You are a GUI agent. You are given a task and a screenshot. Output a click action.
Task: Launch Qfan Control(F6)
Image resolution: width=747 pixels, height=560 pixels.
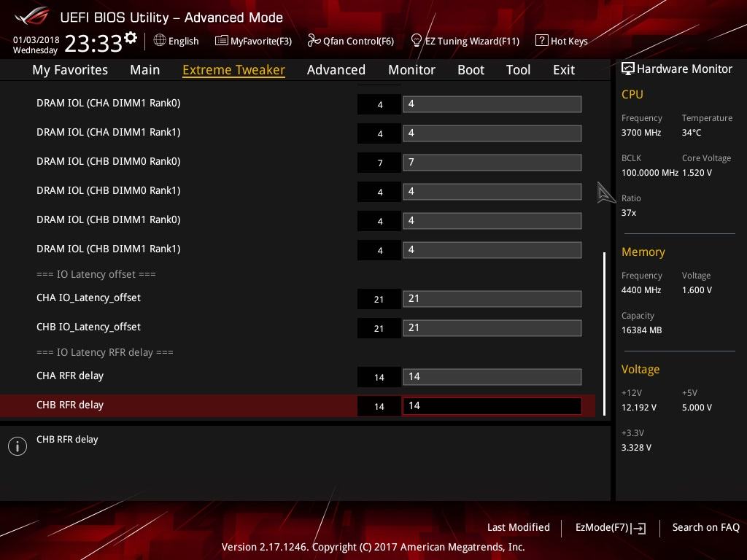coord(358,41)
